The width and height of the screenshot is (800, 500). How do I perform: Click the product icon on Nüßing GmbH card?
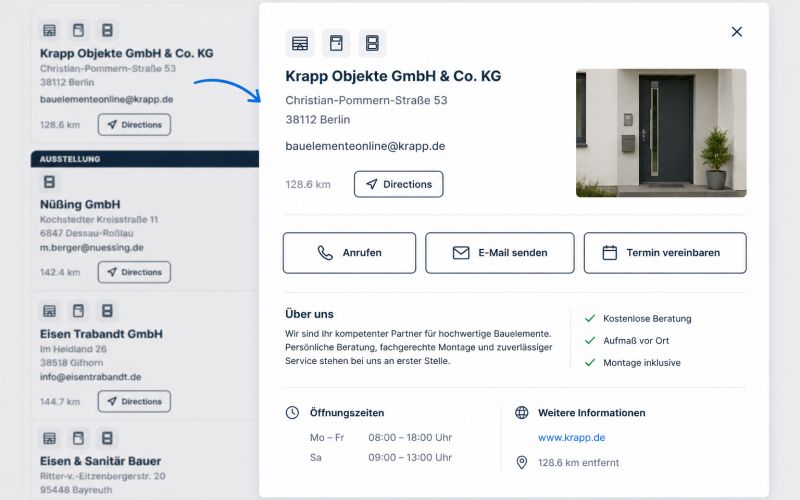pos(49,182)
